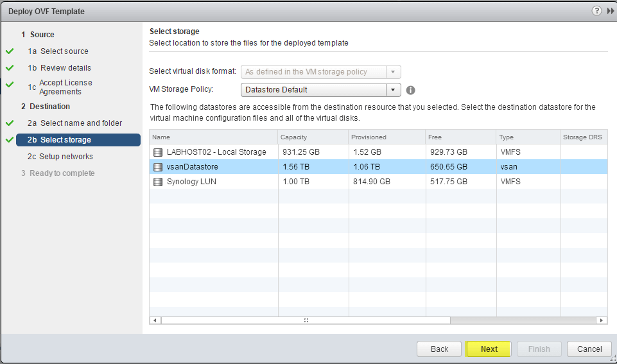Screen dimensions: 617x364
Task: Go to step 2a Select name and folder
Action: point(74,123)
